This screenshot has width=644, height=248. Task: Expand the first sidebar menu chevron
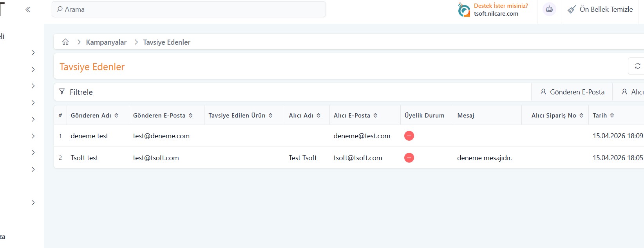pos(33,52)
